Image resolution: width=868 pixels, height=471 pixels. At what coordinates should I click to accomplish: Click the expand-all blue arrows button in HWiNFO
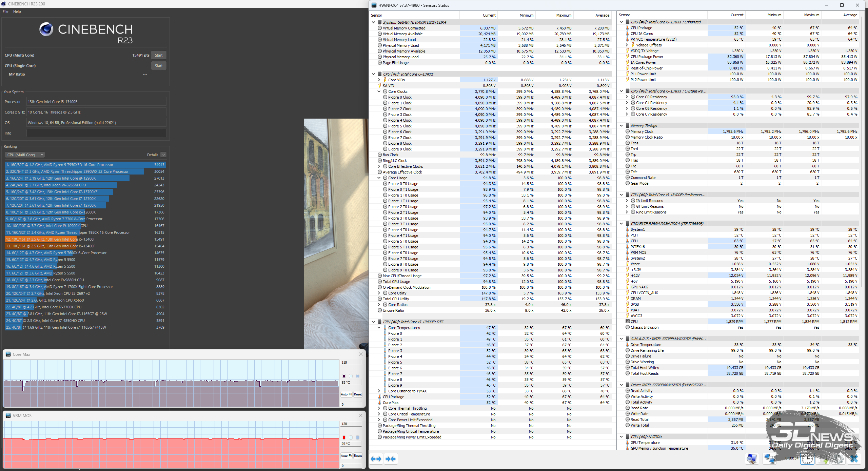coord(376,459)
